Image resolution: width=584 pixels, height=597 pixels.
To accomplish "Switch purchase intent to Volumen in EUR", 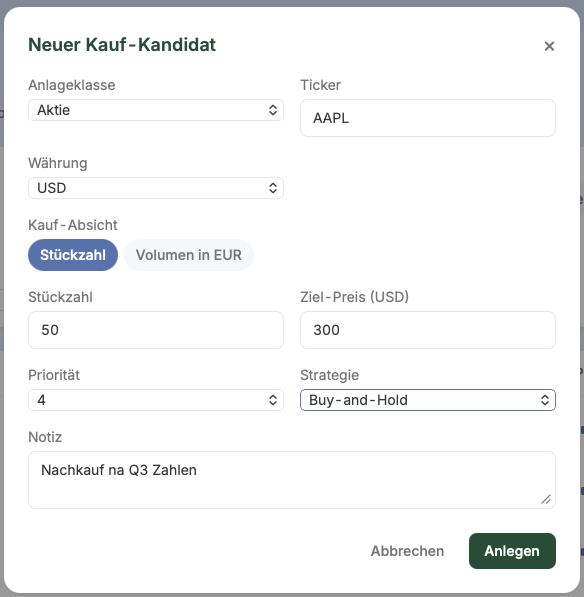I will point(189,255).
